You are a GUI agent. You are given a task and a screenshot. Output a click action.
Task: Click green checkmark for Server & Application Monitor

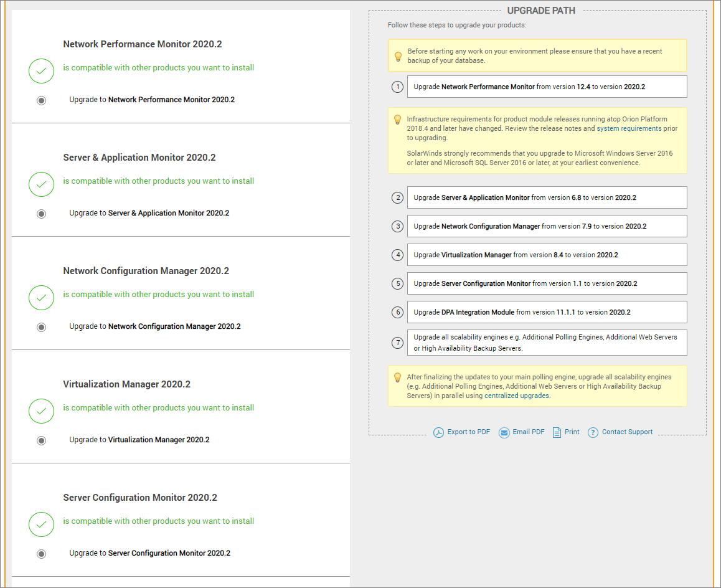(x=41, y=184)
